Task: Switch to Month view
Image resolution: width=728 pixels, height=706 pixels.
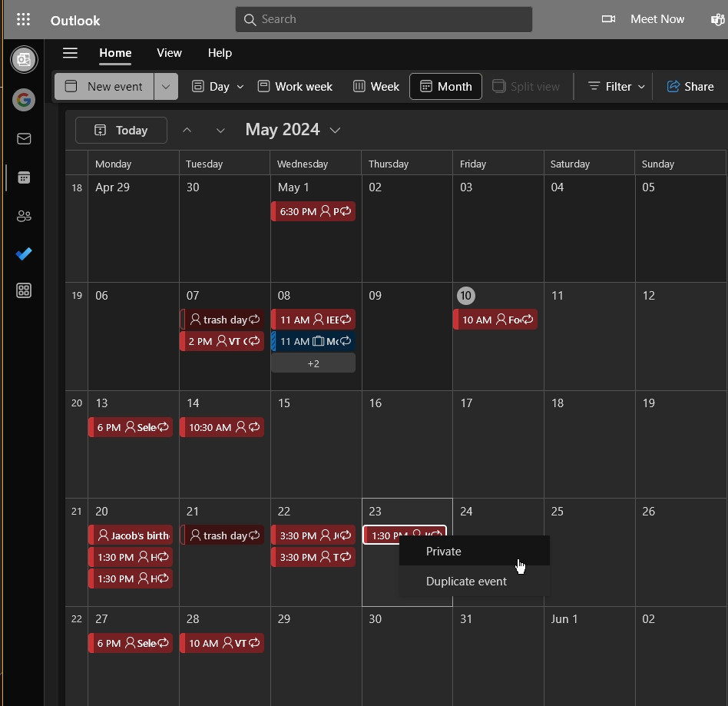Action: tap(445, 86)
